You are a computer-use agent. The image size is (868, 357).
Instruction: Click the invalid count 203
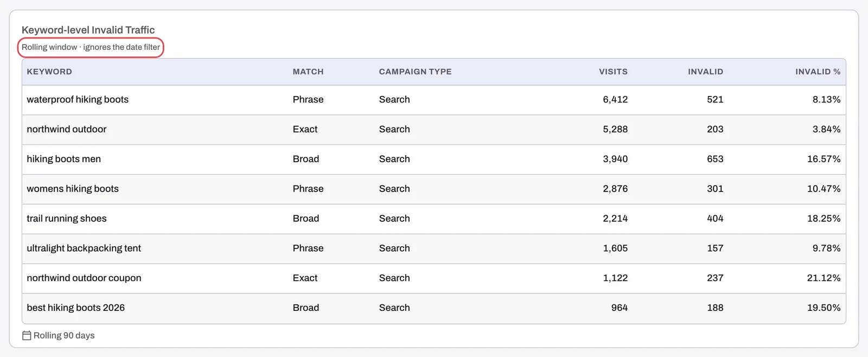pyautogui.click(x=715, y=129)
